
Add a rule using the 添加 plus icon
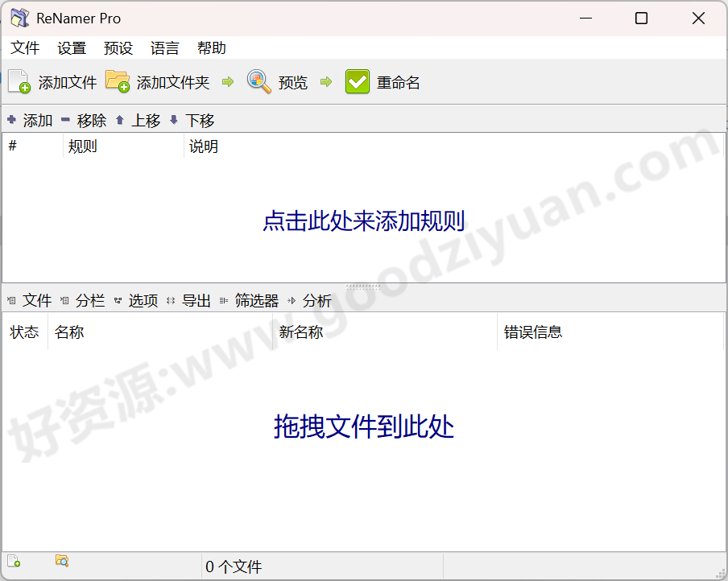12,120
